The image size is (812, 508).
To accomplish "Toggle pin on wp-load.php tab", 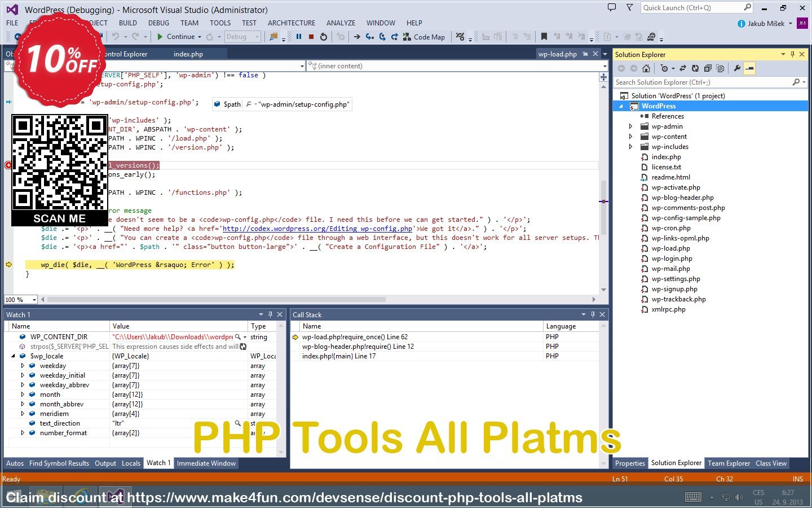I will click(585, 54).
